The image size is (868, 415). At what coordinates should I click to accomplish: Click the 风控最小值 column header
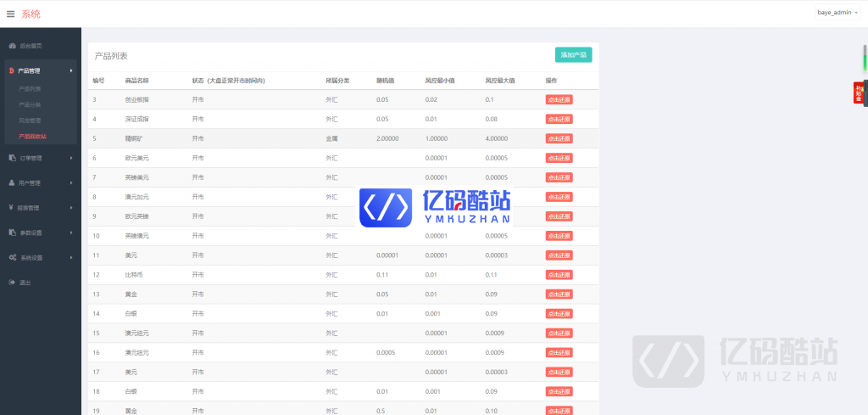[440, 81]
